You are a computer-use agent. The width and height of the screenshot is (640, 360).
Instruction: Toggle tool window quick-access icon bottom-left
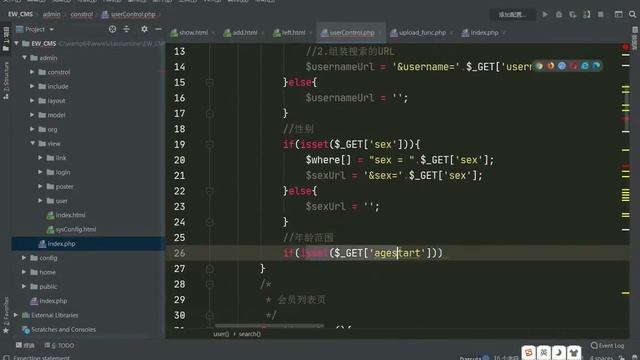coord(6,358)
